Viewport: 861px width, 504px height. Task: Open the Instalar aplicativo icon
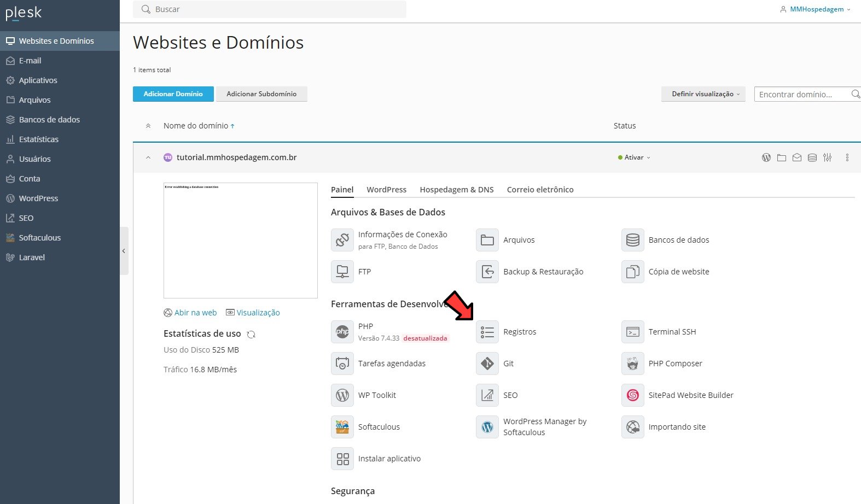click(342, 459)
